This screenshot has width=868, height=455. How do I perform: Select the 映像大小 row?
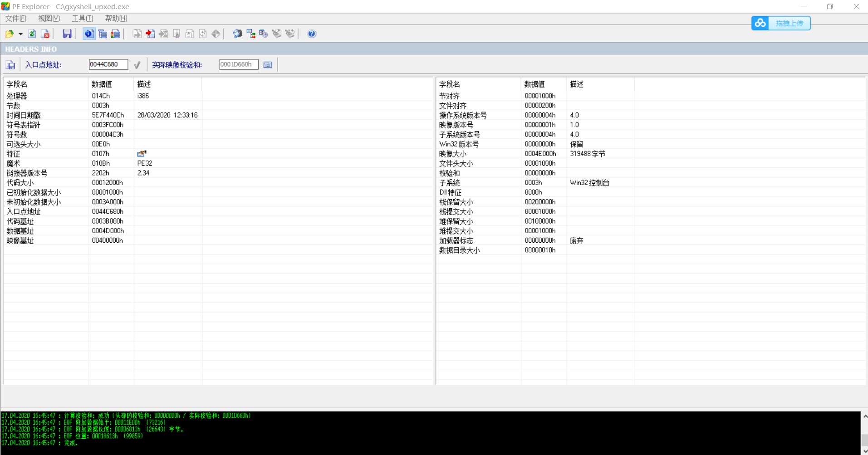651,154
